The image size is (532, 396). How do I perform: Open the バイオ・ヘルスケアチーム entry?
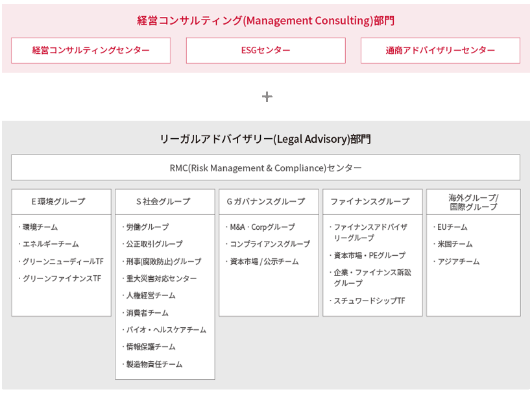(x=166, y=330)
